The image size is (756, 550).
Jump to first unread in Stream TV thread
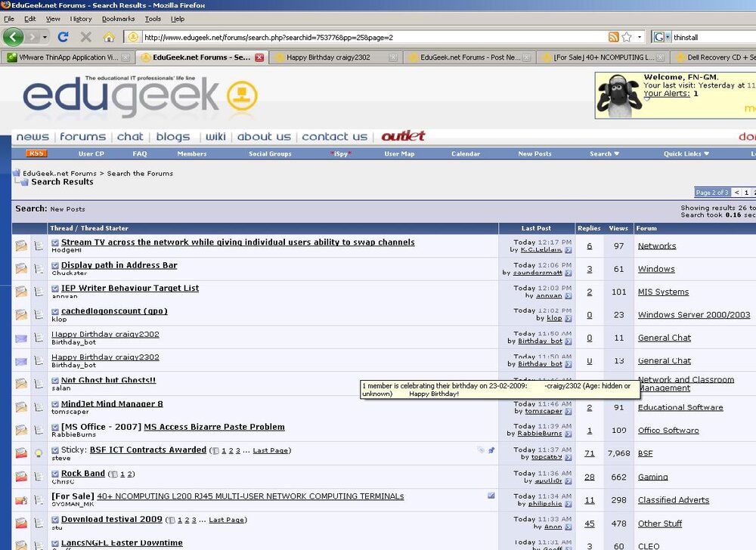point(55,243)
